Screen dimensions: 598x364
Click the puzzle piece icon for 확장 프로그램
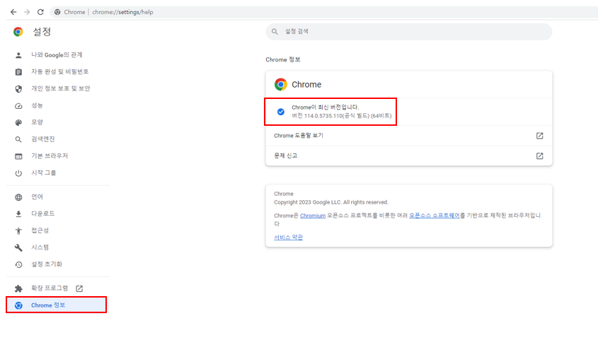[x=18, y=288]
